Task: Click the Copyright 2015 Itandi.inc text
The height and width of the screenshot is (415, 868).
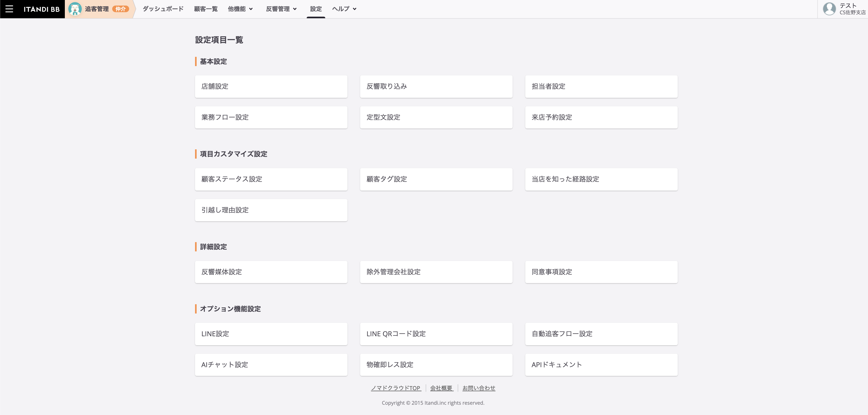Action: point(433,403)
